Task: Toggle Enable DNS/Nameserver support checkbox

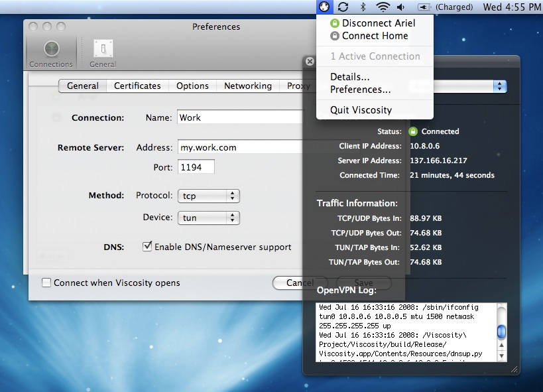Action: (147, 247)
